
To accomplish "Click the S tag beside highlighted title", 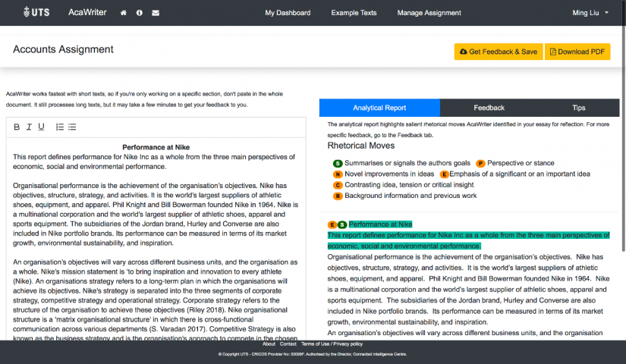I will click(x=342, y=224).
